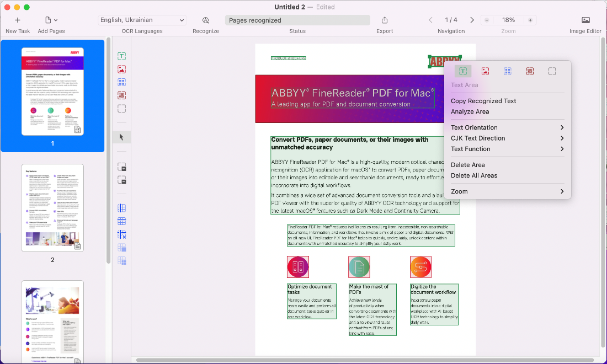Click the Split Table Cells tool
Viewport: 607px width, 364px height.
tap(121, 261)
